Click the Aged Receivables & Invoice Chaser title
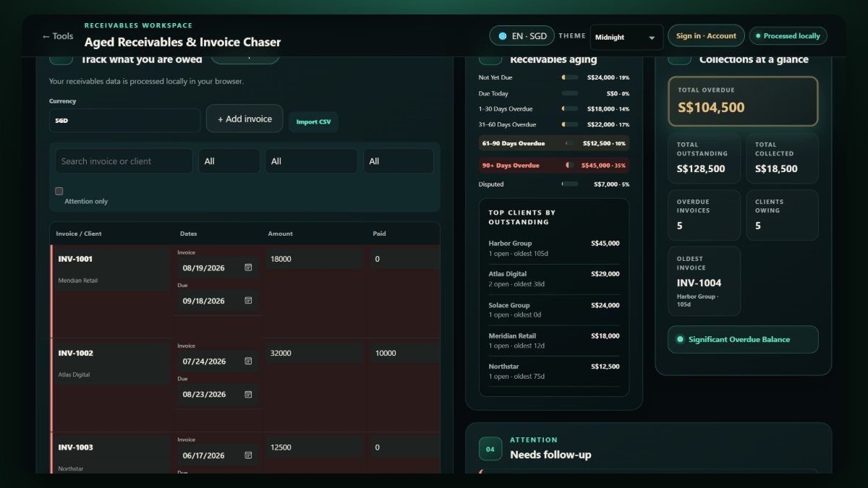868x488 pixels. (182, 42)
